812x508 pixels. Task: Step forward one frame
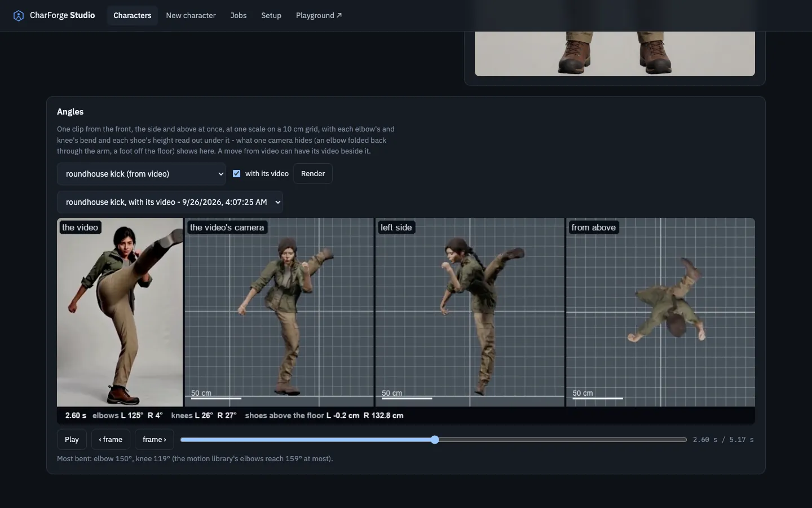(155, 440)
